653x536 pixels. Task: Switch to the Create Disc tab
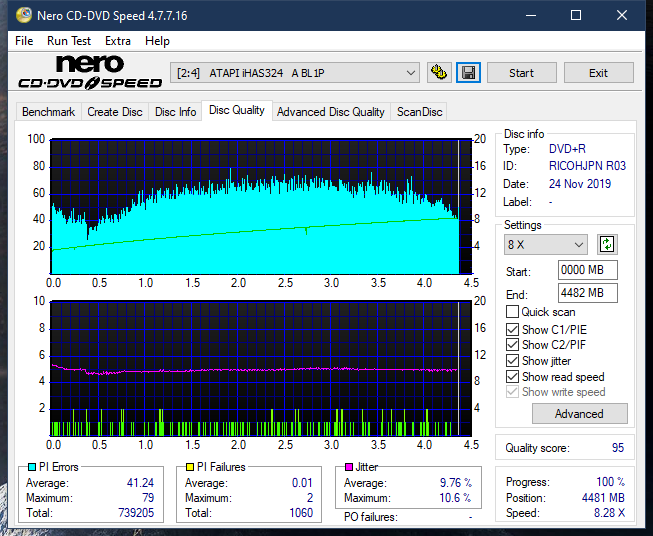tap(115, 112)
